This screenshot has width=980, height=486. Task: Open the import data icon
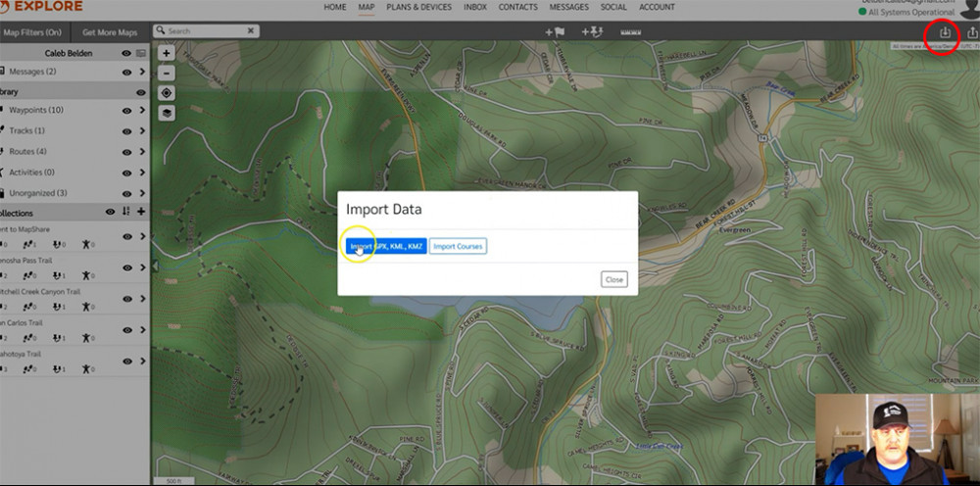[x=945, y=32]
